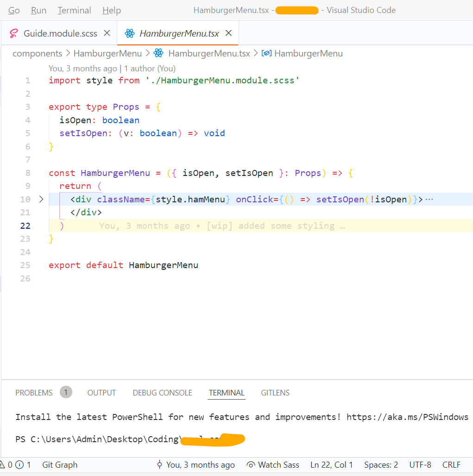Expand the folded code at line 10
Image resolution: width=473 pixels, height=476 pixels.
[x=41, y=199]
